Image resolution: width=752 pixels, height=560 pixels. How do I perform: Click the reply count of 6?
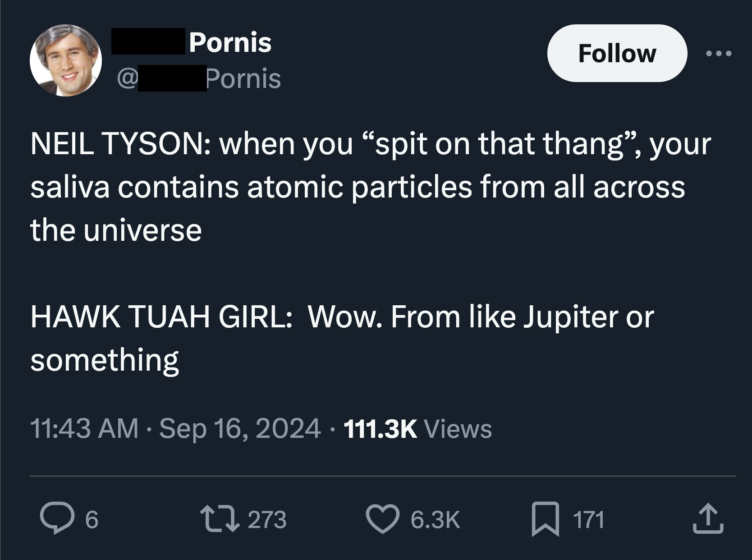tap(92, 519)
